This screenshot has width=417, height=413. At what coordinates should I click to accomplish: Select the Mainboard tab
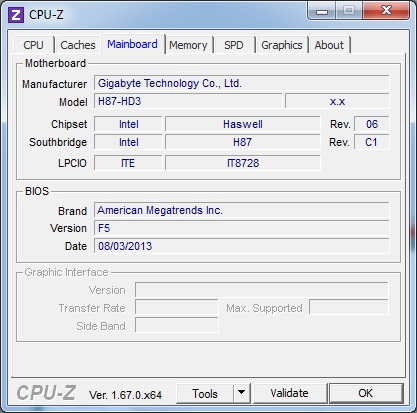click(x=132, y=44)
